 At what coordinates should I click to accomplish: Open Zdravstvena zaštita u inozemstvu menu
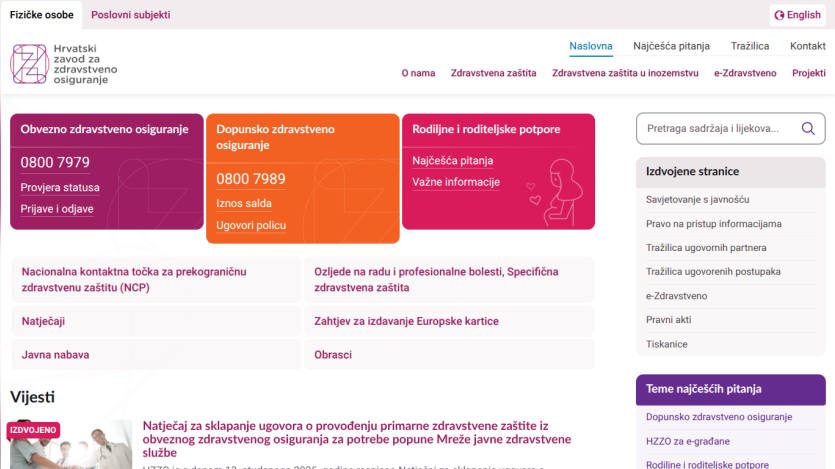click(x=625, y=73)
